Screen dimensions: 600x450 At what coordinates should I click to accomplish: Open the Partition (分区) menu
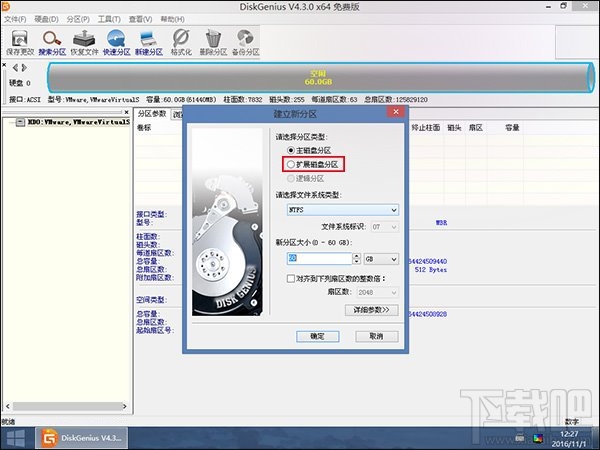(78, 19)
